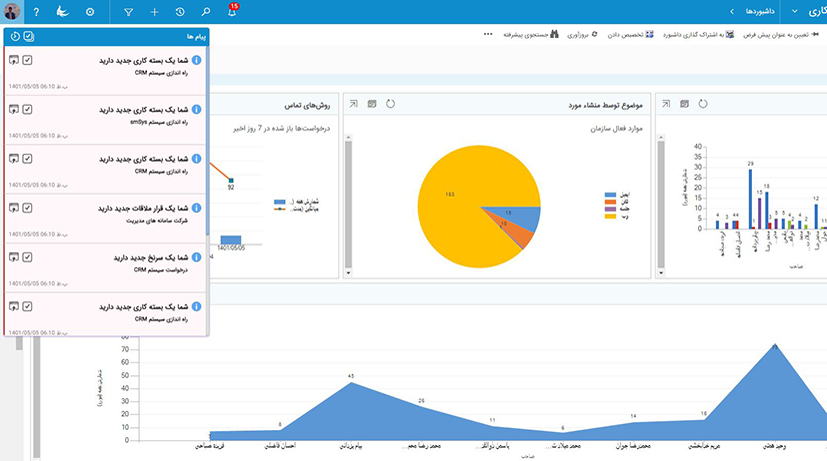Click شرکت سامانه های مدیریت message subtitle
This screenshot has height=461, width=827.
[x=157, y=220]
